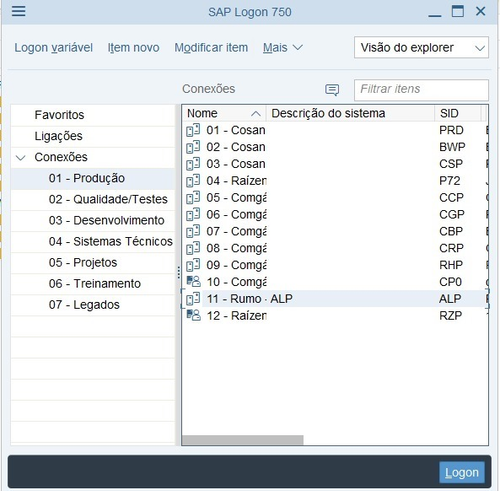Expand the Mais menu
The height and width of the screenshot is (491, 500).
tap(283, 48)
